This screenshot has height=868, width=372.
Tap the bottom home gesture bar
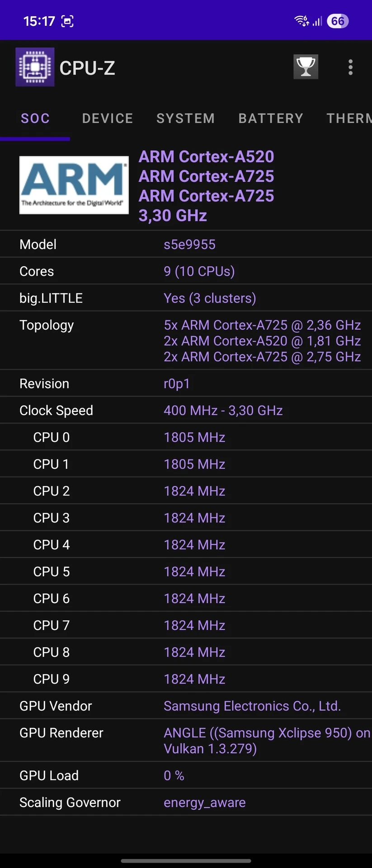(x=186, y=861)
